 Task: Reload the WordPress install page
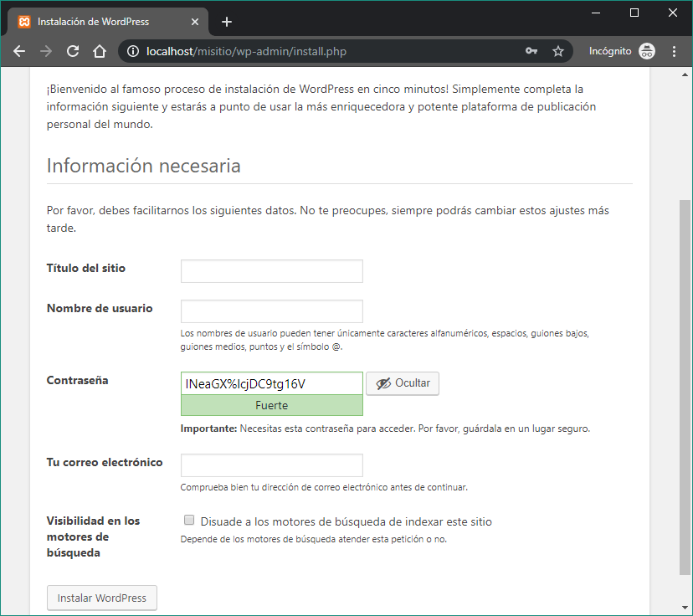[73, 51]
